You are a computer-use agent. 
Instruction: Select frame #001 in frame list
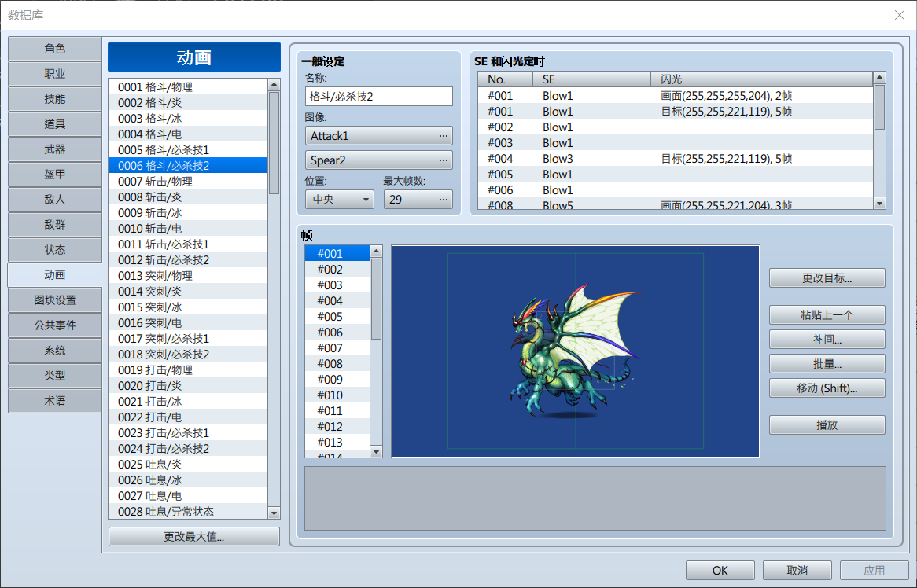click(x=337, y=254)
